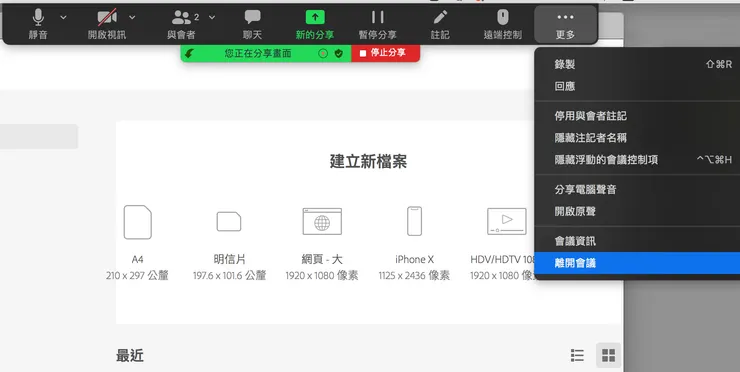Choose 隱藏注記者名稱 menu item

638,138
